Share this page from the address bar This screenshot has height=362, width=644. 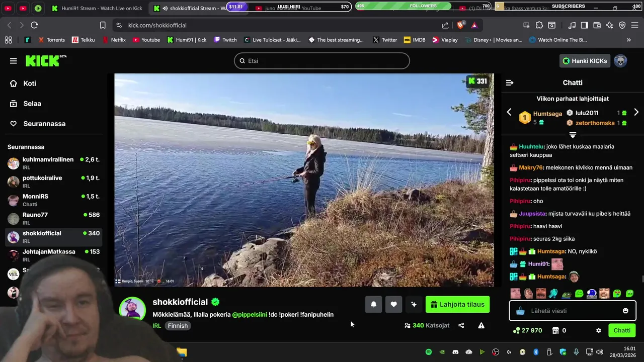pyautogui.click(x=445, y=25)
